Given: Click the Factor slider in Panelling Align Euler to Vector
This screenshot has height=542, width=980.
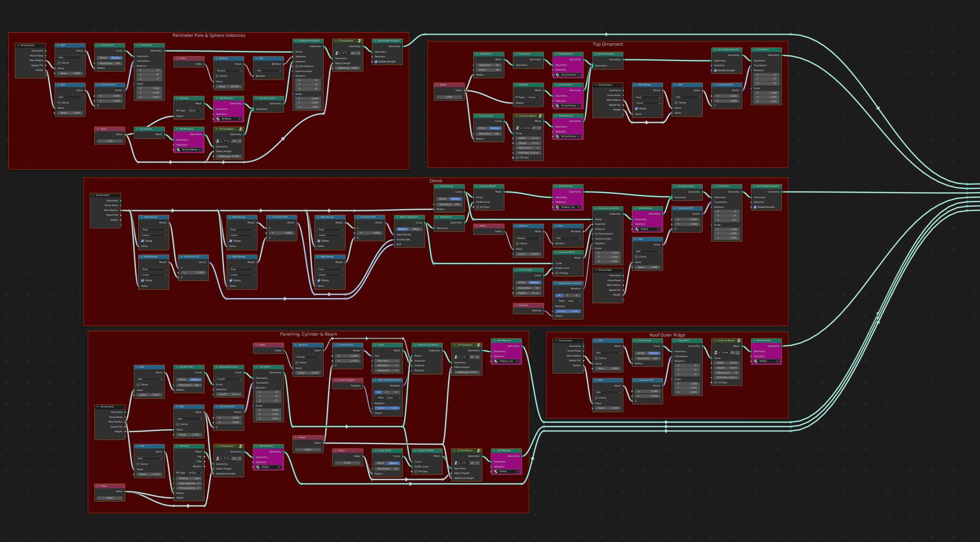Looking at the screenshot, I should (x=387, y=408).
